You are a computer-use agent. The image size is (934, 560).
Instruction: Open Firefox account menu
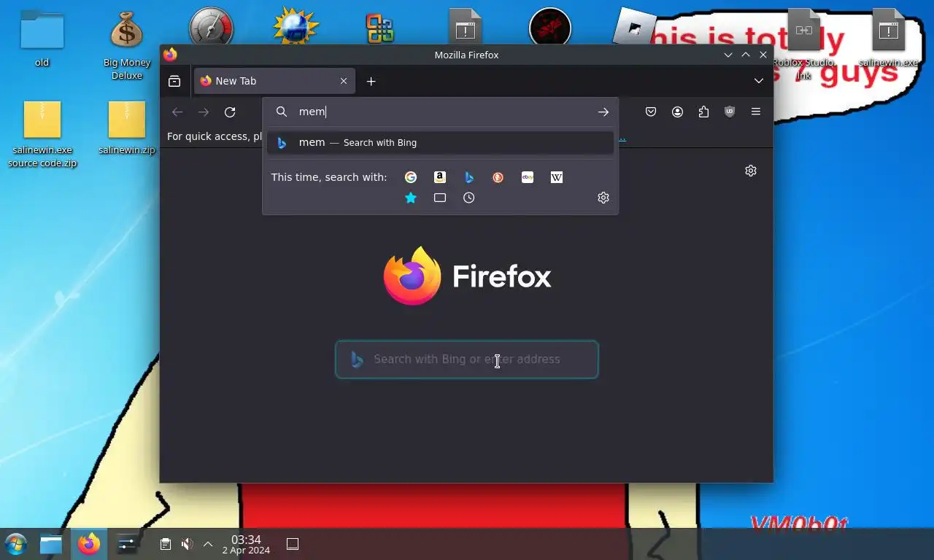pos(677,112)
